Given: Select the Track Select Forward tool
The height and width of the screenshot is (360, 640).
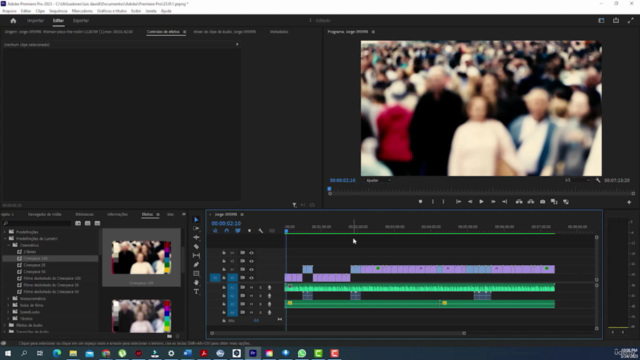Looking at the screenshot, I should tap(196, 229).
